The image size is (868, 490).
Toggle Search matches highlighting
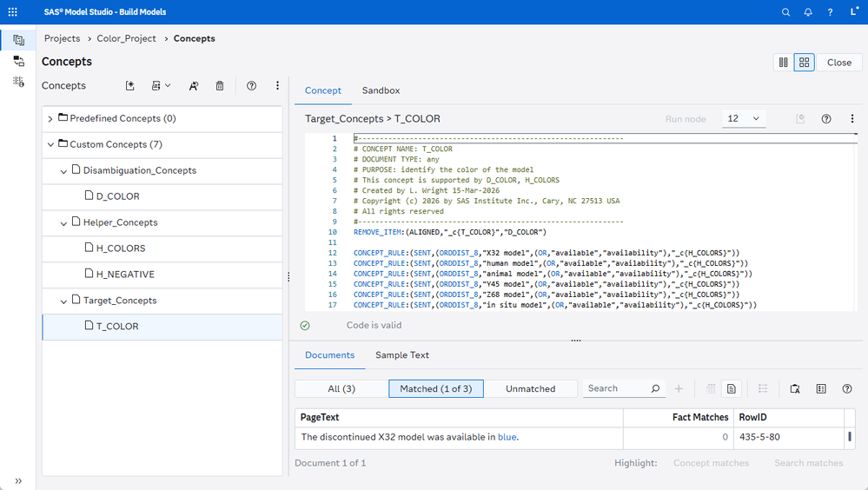[x=809, y=463]
